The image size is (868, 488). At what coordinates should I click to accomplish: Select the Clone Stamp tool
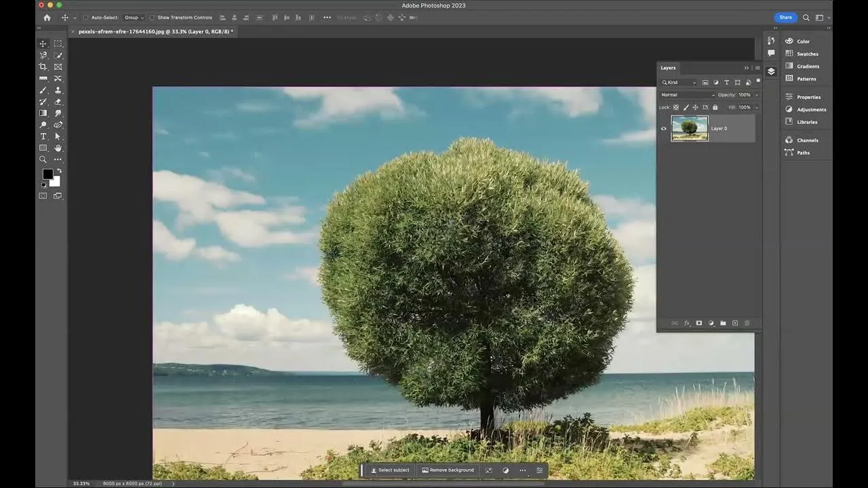tap(58, 89)
